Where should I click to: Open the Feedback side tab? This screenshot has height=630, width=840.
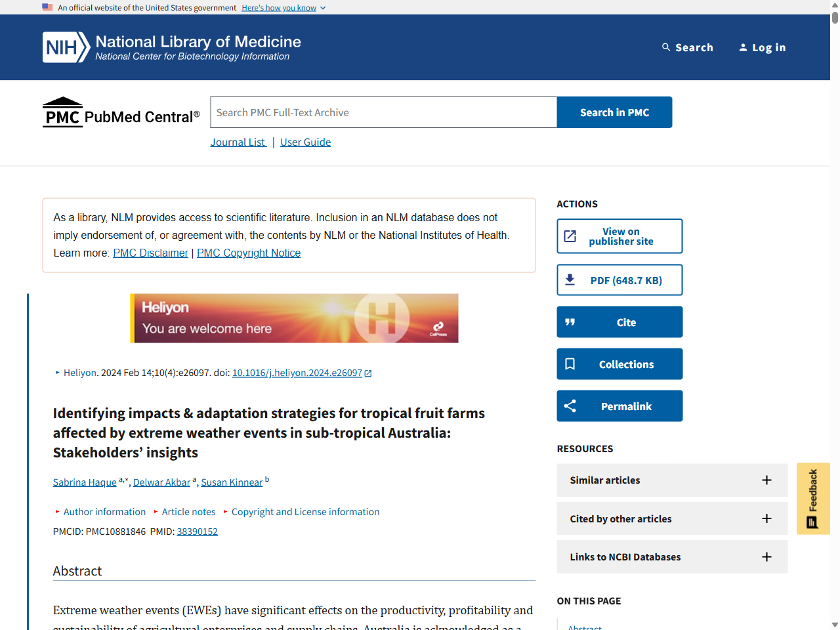click(813, 499)
